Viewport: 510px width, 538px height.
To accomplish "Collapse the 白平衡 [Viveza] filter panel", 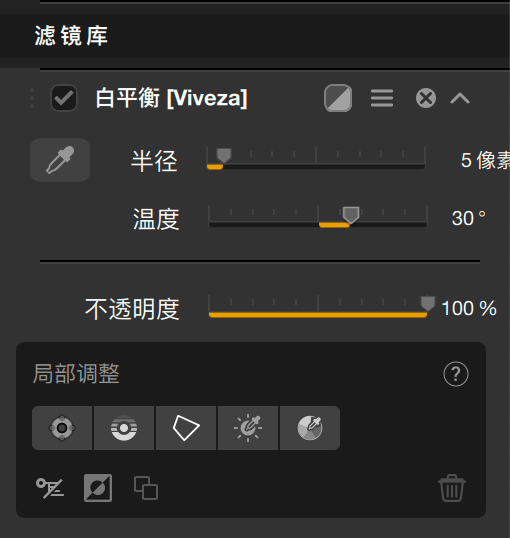I will click(460, 98).
